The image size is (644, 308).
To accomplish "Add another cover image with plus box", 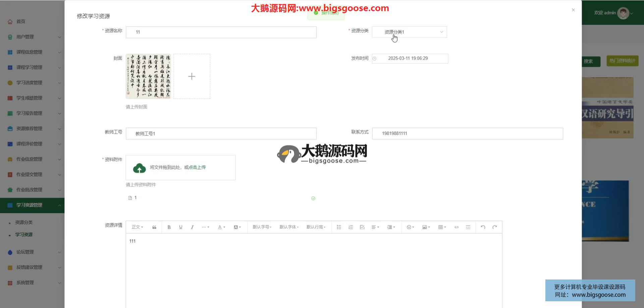I will (x=192, y=76).
